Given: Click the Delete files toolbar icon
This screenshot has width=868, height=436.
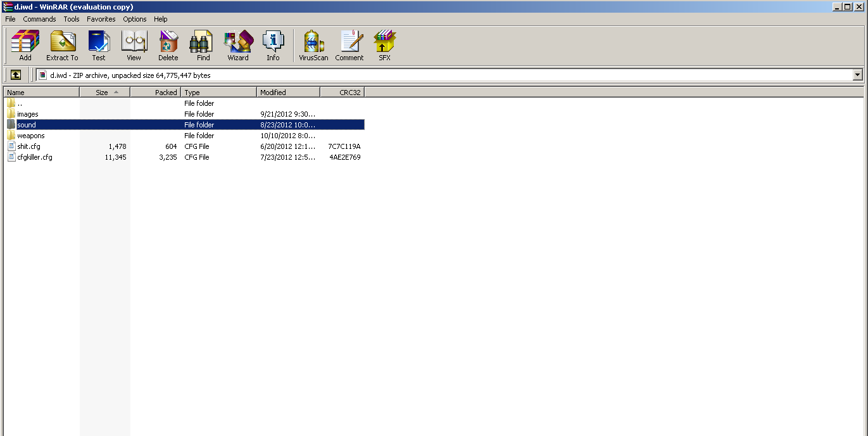Looking at the screenshot, I should click(168, 46).
